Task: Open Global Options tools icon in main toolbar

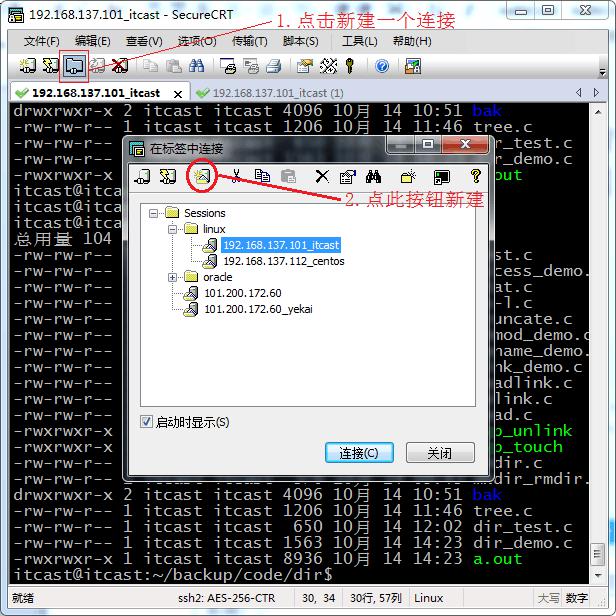Action: [328, 66]
